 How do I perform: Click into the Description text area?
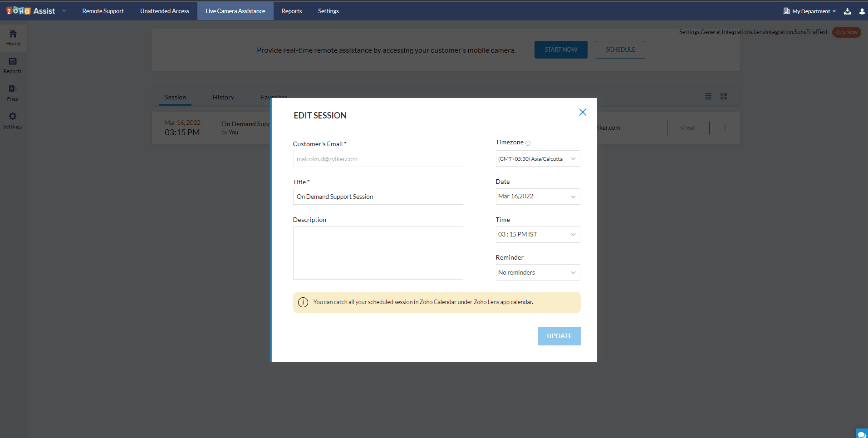[378, 253]
